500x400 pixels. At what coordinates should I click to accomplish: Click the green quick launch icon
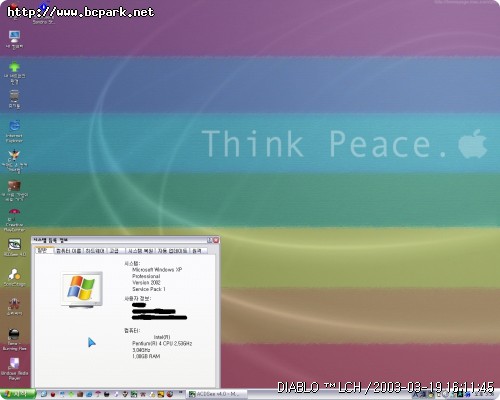pyautogui.click(x=71, y=394)
